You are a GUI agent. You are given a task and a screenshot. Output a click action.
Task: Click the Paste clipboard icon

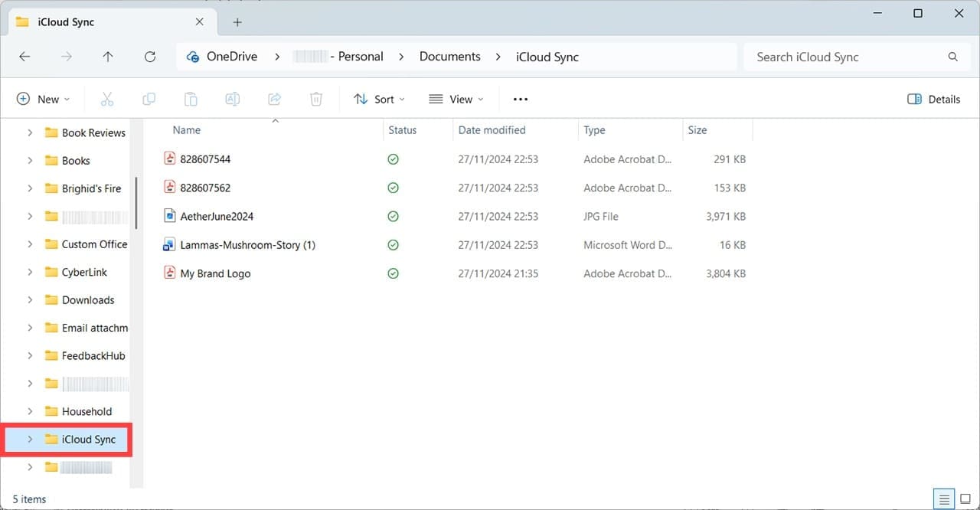pyautogui.click(x=191, y=99)
